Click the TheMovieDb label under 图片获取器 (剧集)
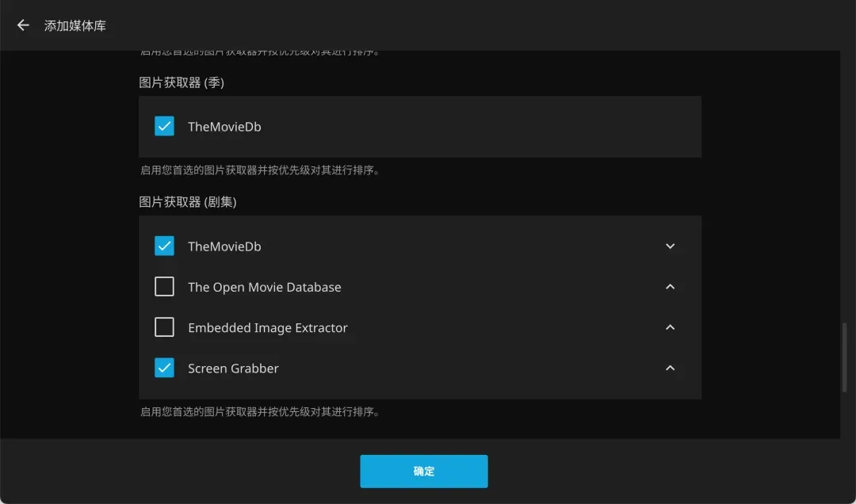Image resolution: width=856 pixels, height=504 pixels. pyautogui.click(x=224, y=246)
